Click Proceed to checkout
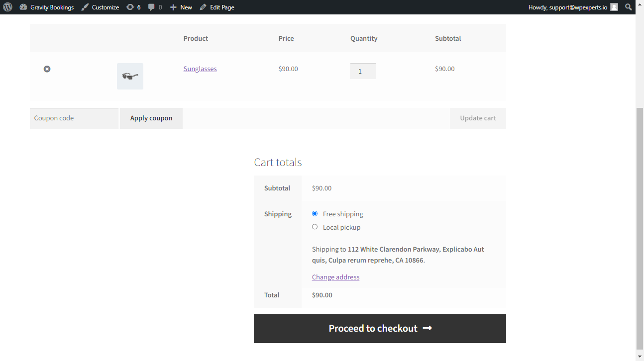 [380, 329]
